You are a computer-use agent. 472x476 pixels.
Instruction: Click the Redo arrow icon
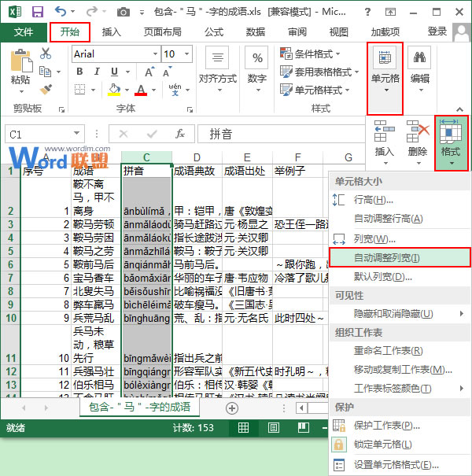click(91, 12)
